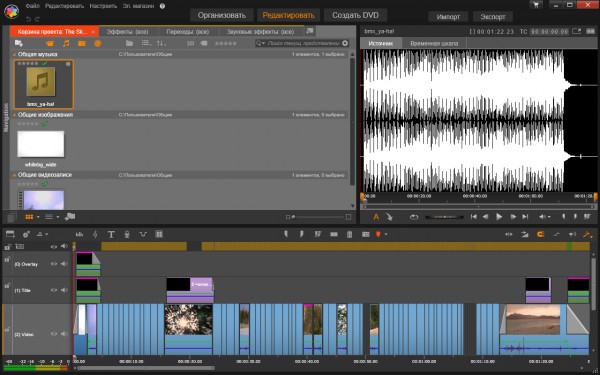
Task: Adjust the shuttle speed slider
Action: coord(444,217)
